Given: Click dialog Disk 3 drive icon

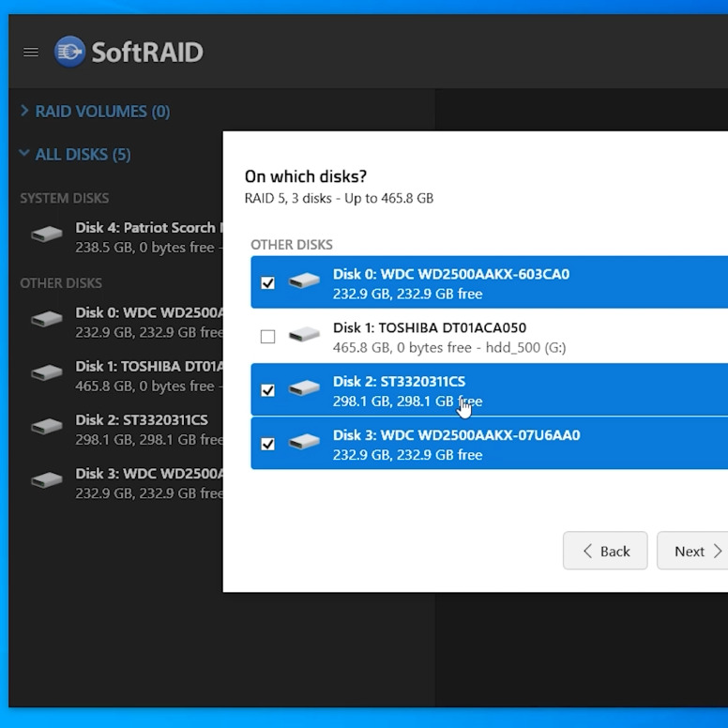Looking at the screenshot, I should click(304, 442).
